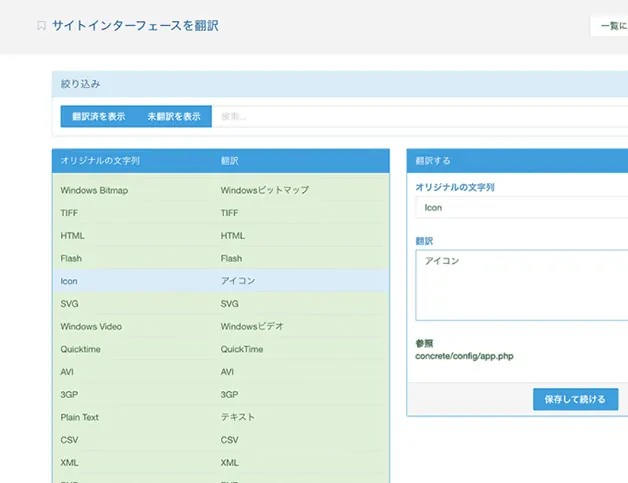
Task: Toggle 未翻訳を表示 filter button
Action: 174,117
